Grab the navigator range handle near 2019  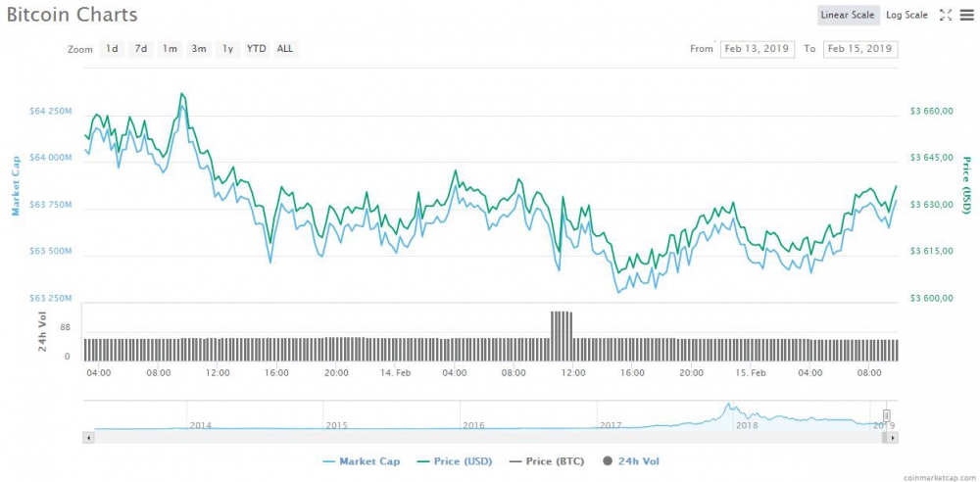point(886,415)
